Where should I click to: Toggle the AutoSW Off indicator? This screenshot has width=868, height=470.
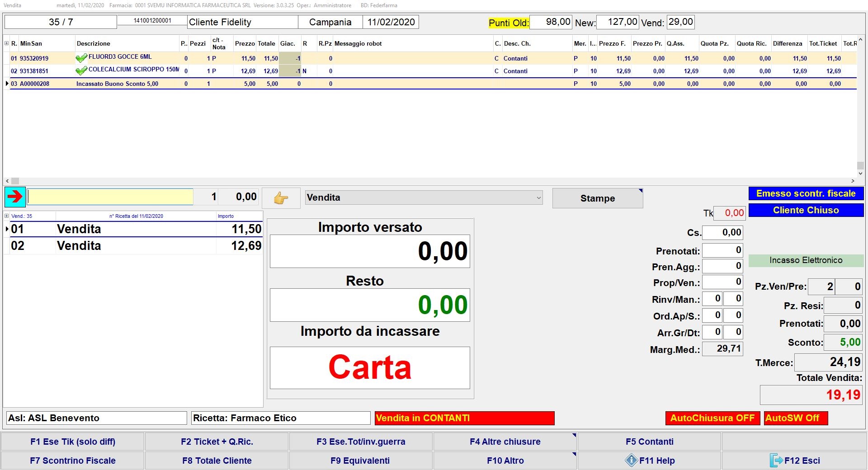point(795,418)
